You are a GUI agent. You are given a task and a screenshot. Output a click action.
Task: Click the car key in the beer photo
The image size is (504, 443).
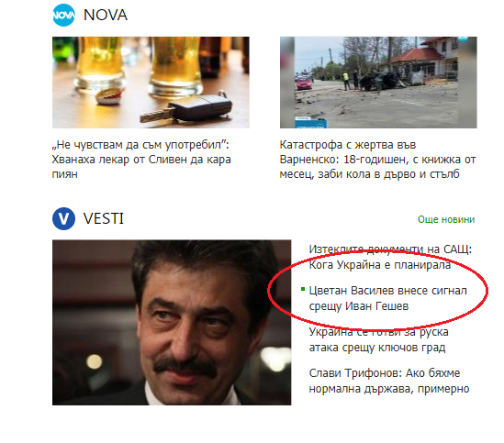(186, 109)
